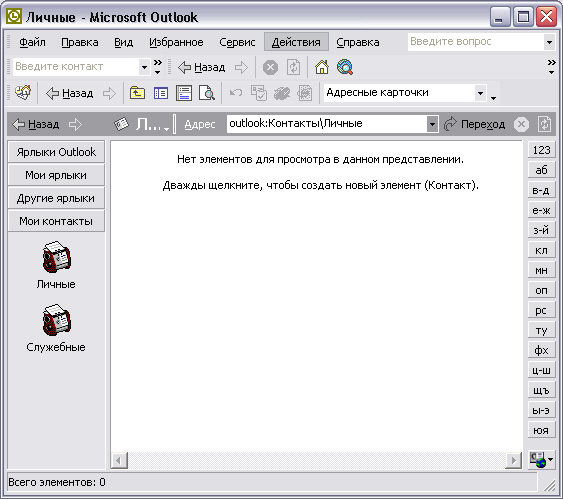
Task: Open the Сервис menu
Action: point(237,42)
